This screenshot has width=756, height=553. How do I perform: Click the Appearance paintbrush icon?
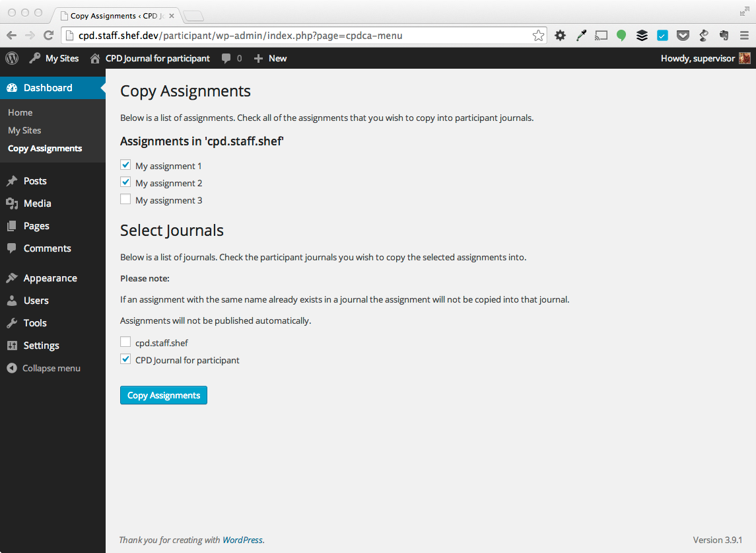coord(12,278)
